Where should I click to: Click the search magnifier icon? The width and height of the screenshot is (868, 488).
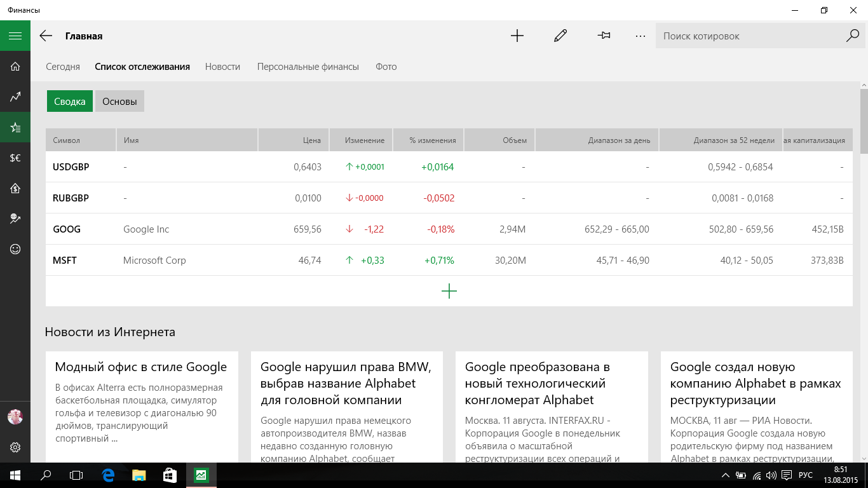pos(853,36)
